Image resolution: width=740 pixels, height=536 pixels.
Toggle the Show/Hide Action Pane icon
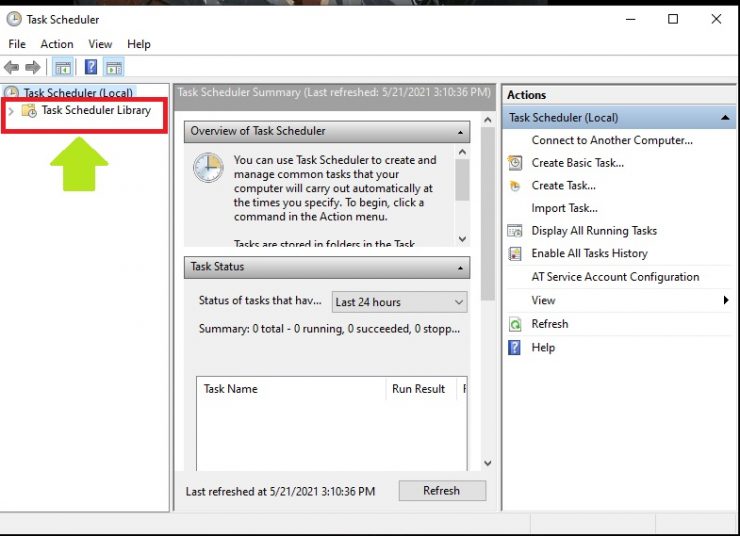coord(113,67)
